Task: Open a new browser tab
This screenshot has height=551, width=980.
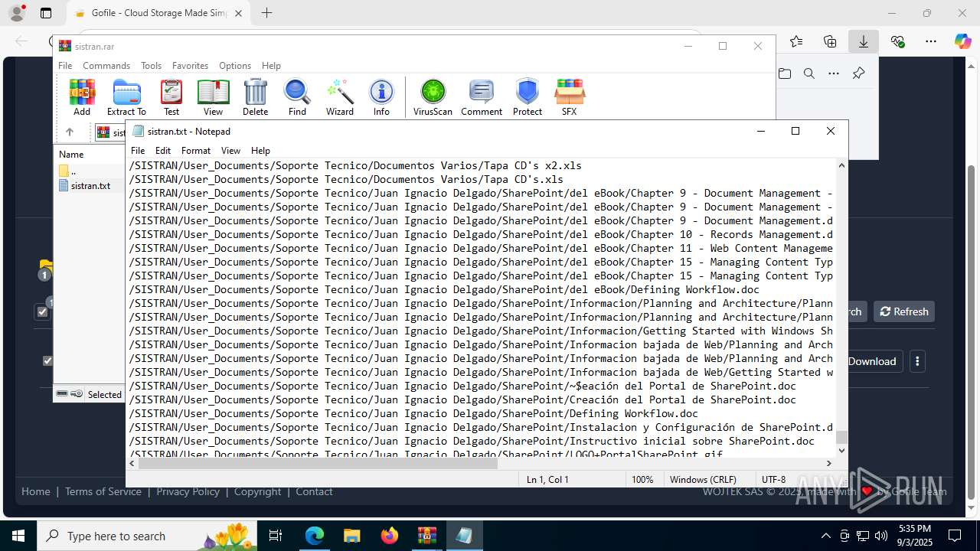Action: pyautogui.click(x=266, y=13)
